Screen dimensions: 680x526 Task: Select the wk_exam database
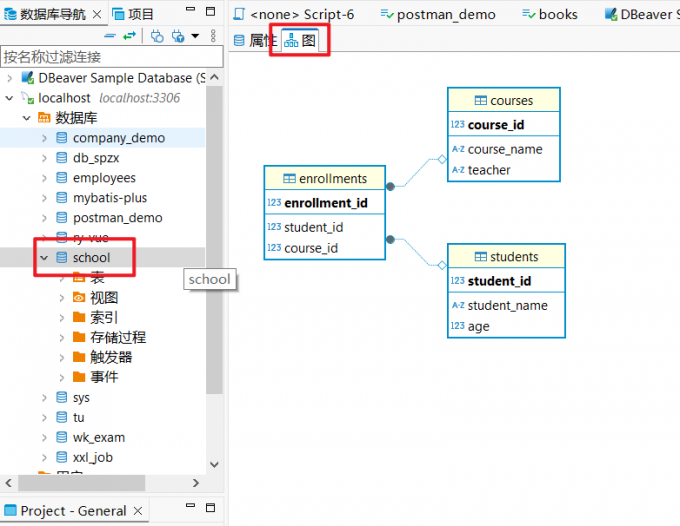point(99,437)
